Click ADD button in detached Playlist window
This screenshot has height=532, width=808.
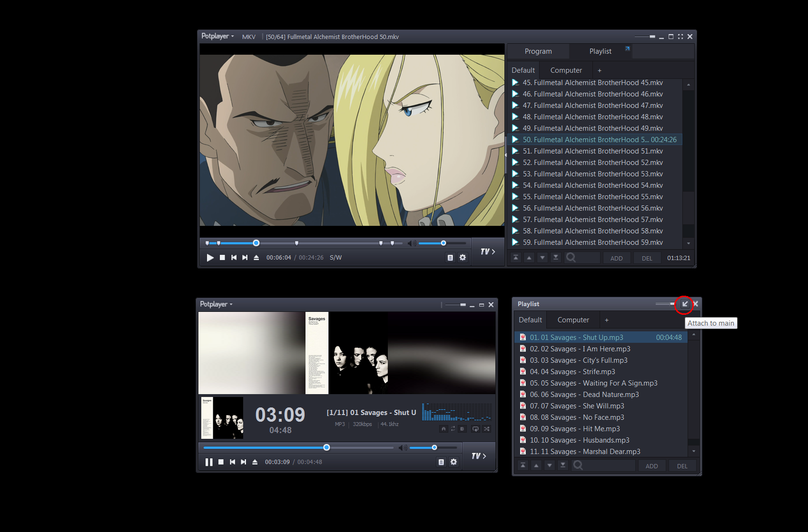(x=652, y=466)
